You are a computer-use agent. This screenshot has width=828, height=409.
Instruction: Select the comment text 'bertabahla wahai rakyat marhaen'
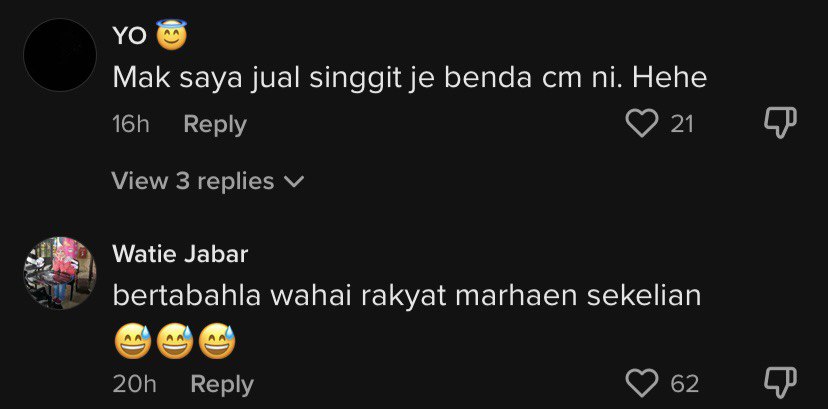pos(346,297)
